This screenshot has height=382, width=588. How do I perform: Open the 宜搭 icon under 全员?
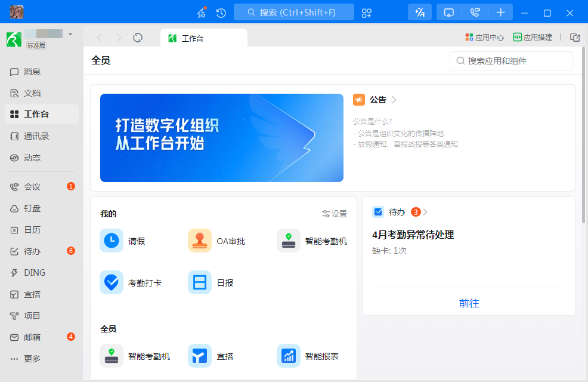point(200,356)
